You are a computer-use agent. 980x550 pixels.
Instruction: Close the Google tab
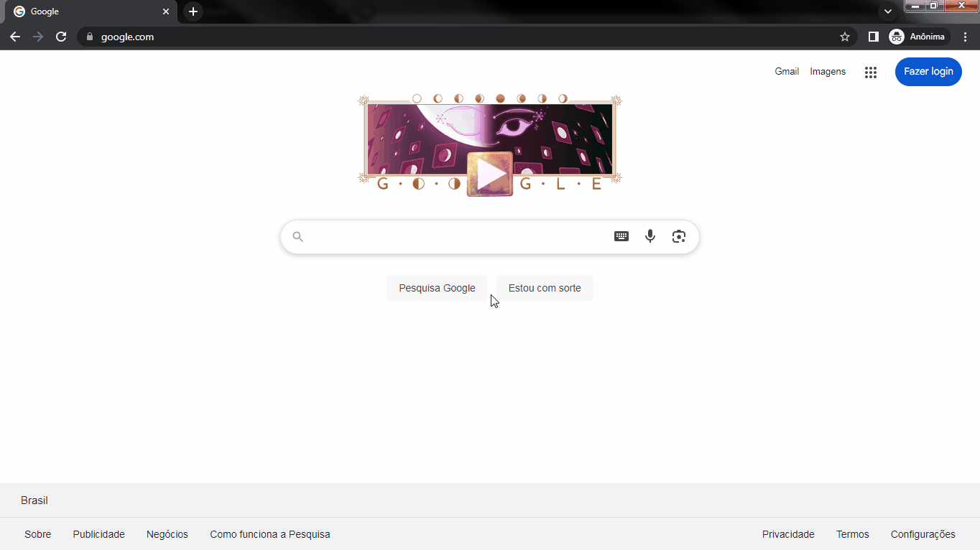pyautogui.click(x=166, y=11)
